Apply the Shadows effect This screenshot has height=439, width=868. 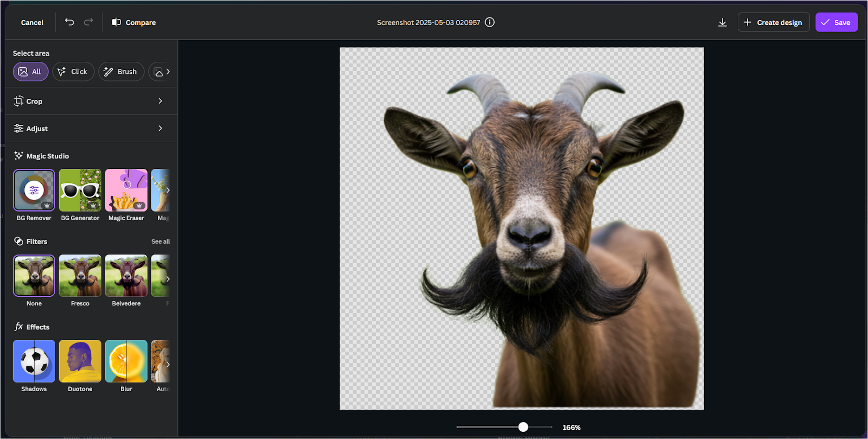click(34, 361)
